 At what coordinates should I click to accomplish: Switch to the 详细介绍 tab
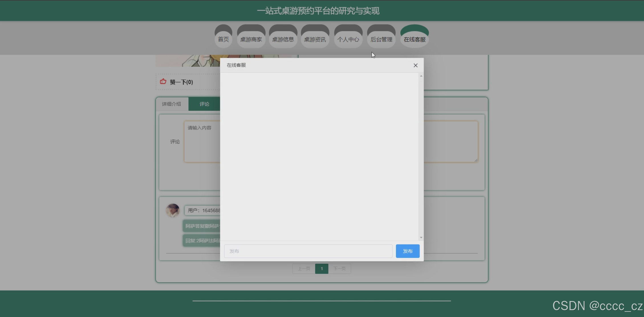[172, 104]
